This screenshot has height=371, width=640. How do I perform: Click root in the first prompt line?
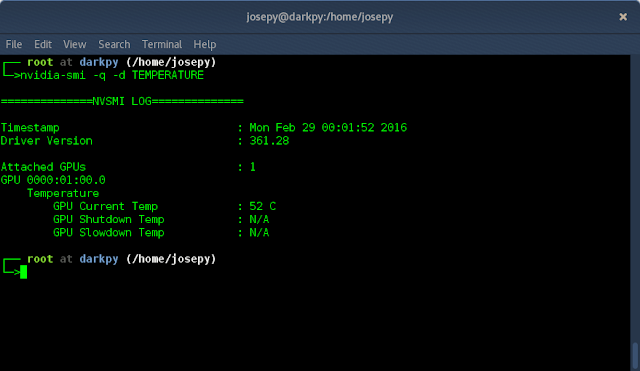40,62
